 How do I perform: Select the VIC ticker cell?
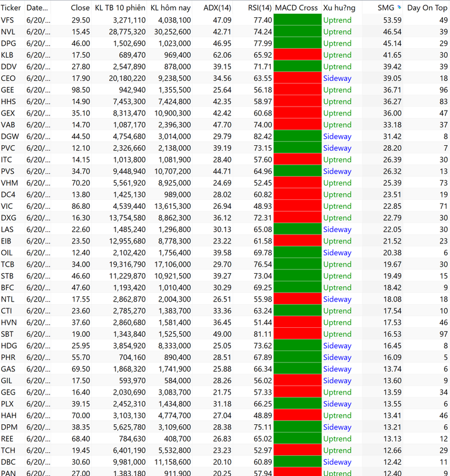click(x=7, y=206)
